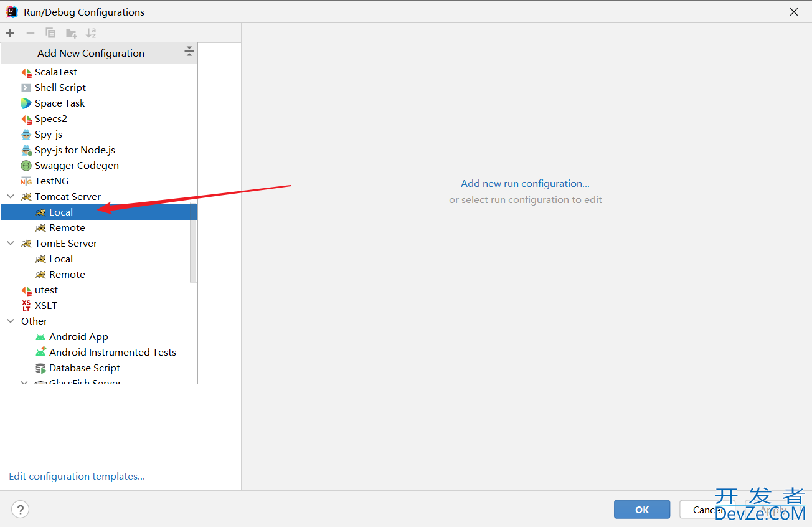Click the Cancel button
The image size is (812, 527).
707,510
